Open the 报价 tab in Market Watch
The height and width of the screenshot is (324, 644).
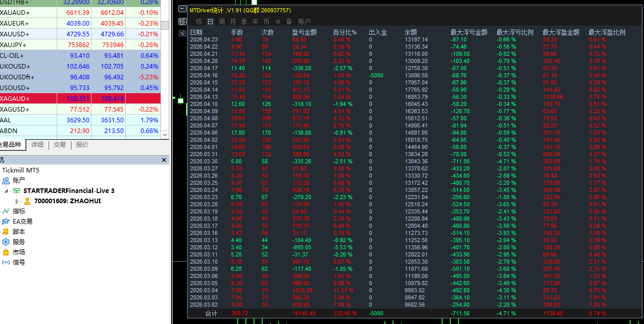82,145
